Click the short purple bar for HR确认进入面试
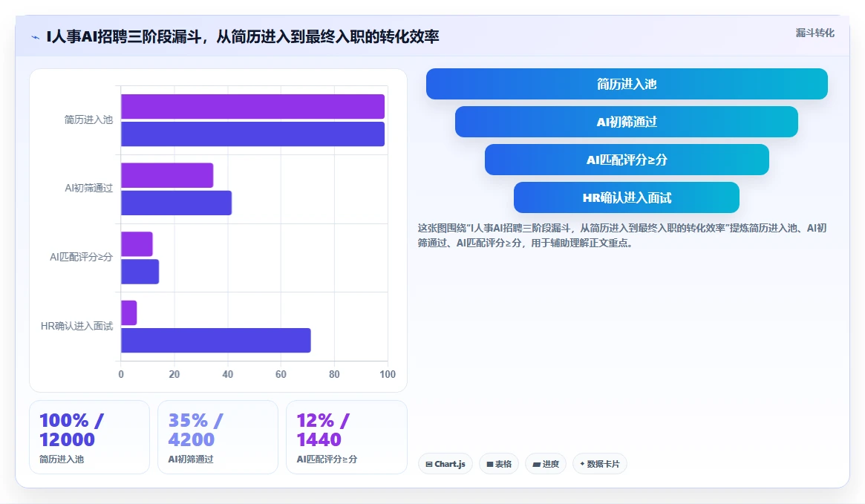The height and width of the screenshot is (504, 865). pyautogui.click(x=129, y=312)
